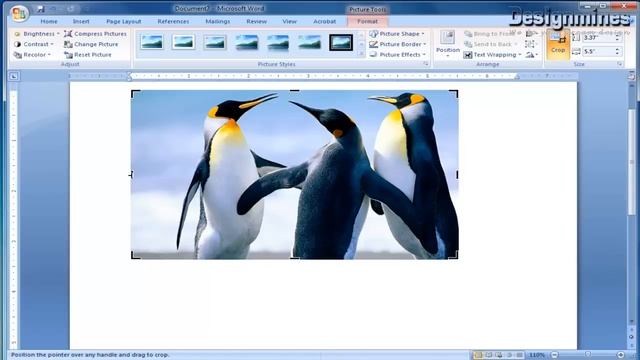The height and width of the screenshot is (360, 640).
Task: Click Compress Pictures
Action: click(96, 34)
